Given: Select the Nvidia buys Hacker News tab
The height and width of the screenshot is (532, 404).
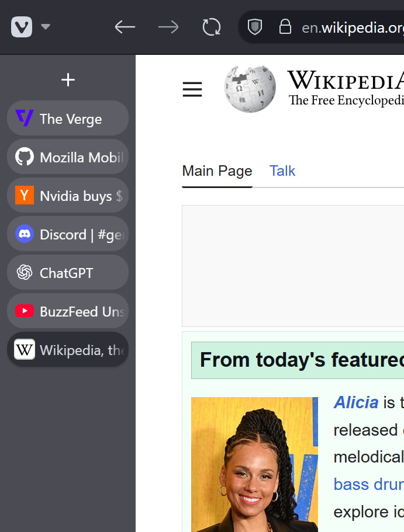Looking at the screenshot, I should (68, 196).
